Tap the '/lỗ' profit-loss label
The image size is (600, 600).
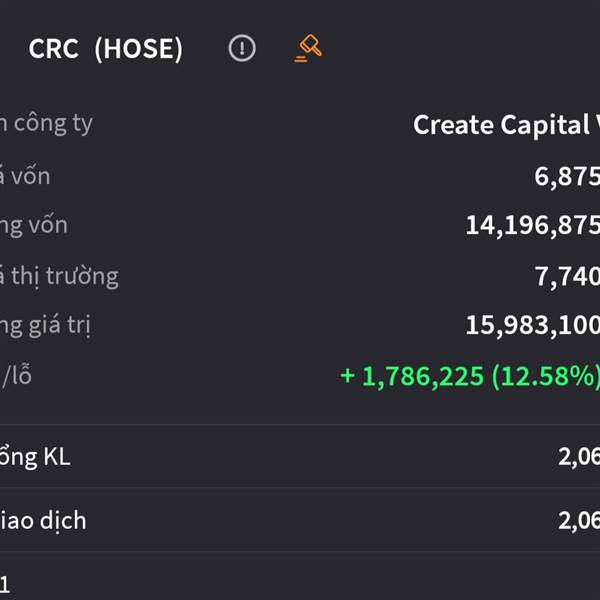[x=16, y=375]
